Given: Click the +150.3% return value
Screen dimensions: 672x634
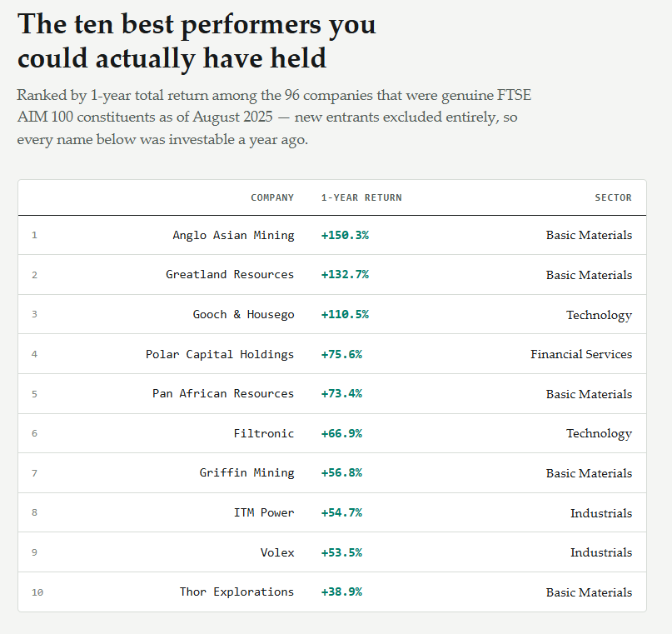Looking at the screenshot, I should 345,235.
